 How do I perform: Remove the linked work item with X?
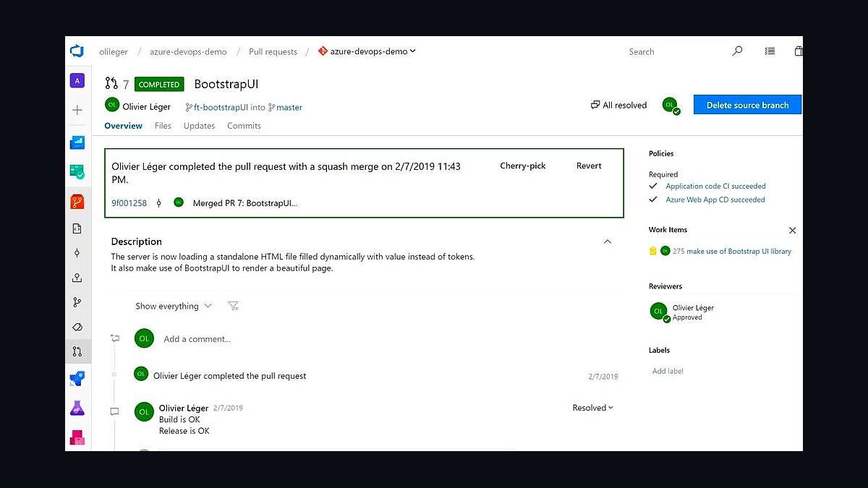[x=792, y=230]
